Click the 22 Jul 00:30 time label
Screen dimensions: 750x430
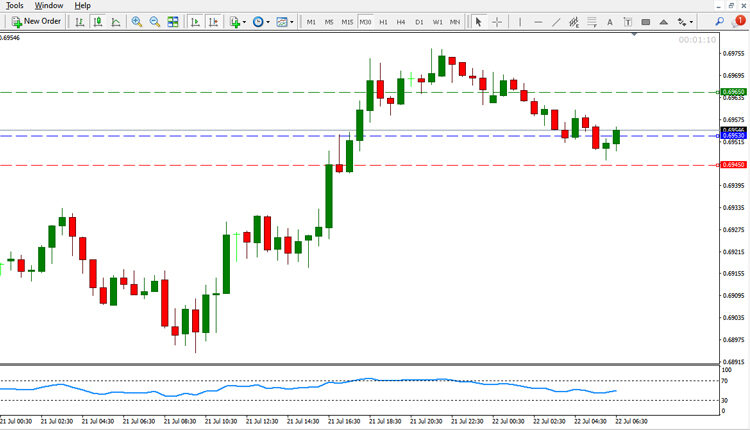[508, 421]
